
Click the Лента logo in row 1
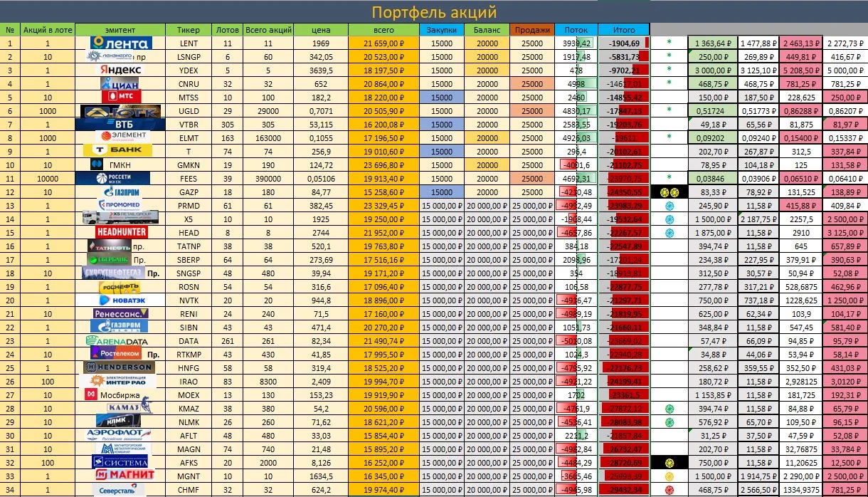[121, 43]
